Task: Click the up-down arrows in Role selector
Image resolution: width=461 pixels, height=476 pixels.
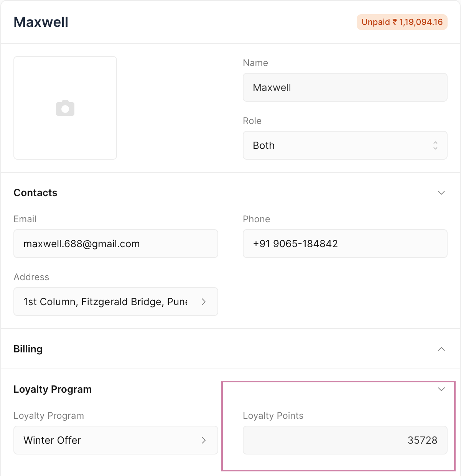Action: click(x=435, y=145)
